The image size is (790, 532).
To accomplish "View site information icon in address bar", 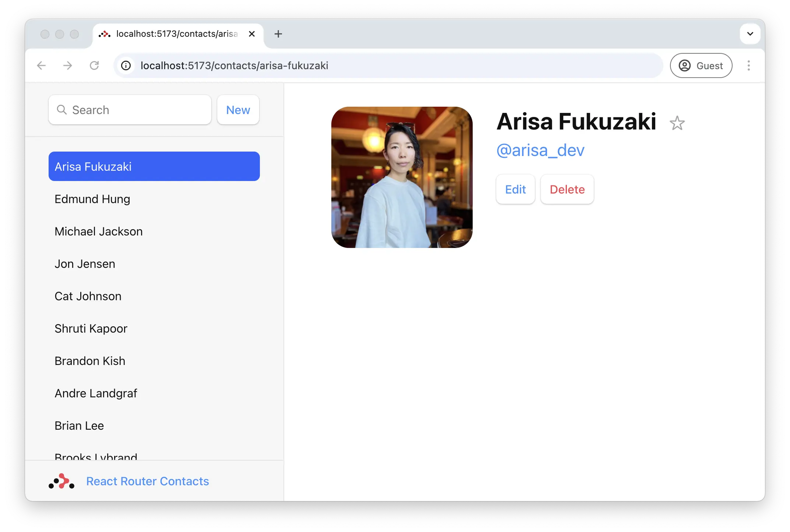I will tap(126, 65).
